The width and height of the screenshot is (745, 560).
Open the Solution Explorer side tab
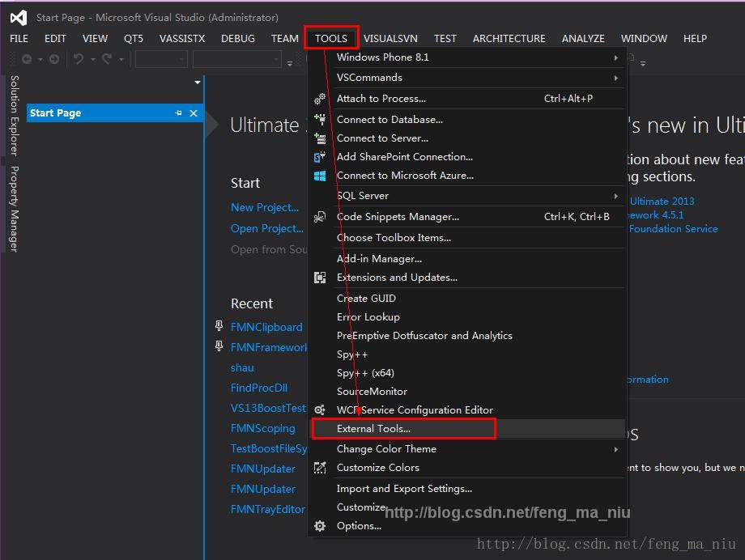[15, 116]
